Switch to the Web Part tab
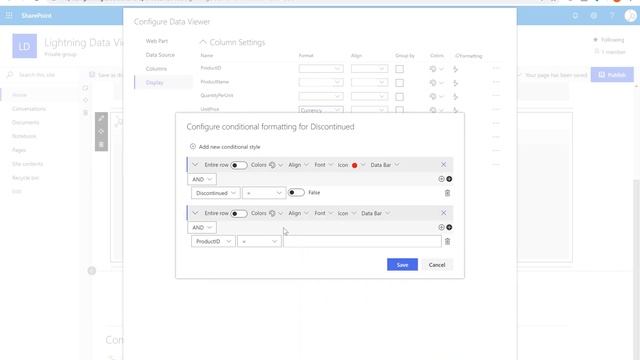 [x=157, y=41]
